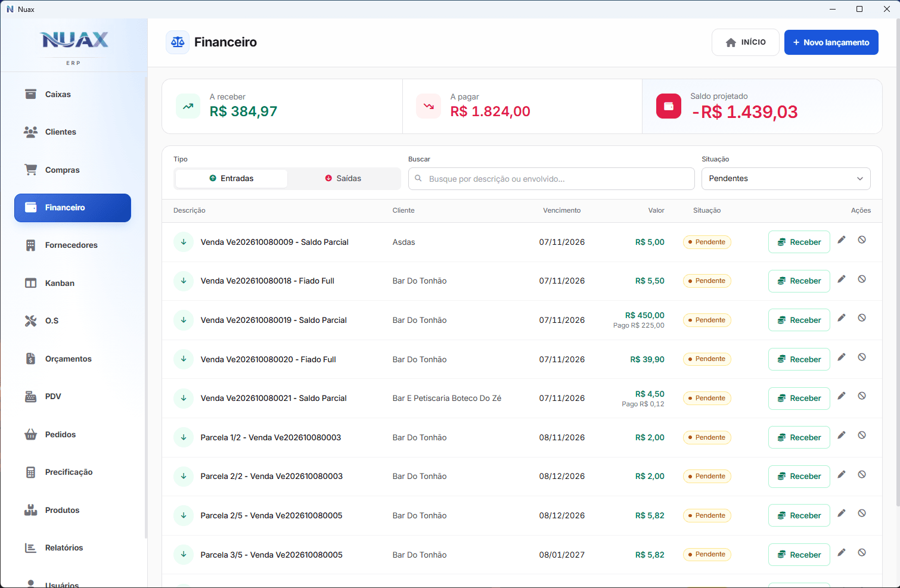Edit the Venda Ve202610080009 entry with pencil icon
The width and height of the screenshot is (900, 588).
842,239
